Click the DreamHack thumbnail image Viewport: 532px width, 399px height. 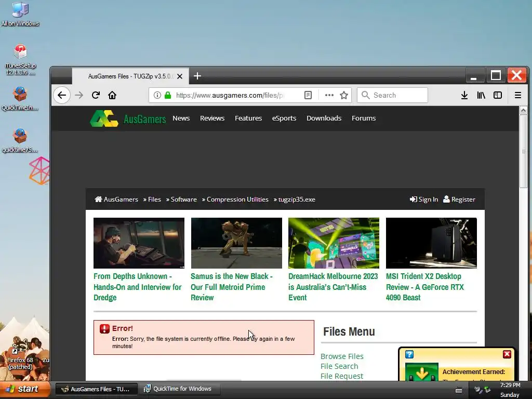(334, 243)
